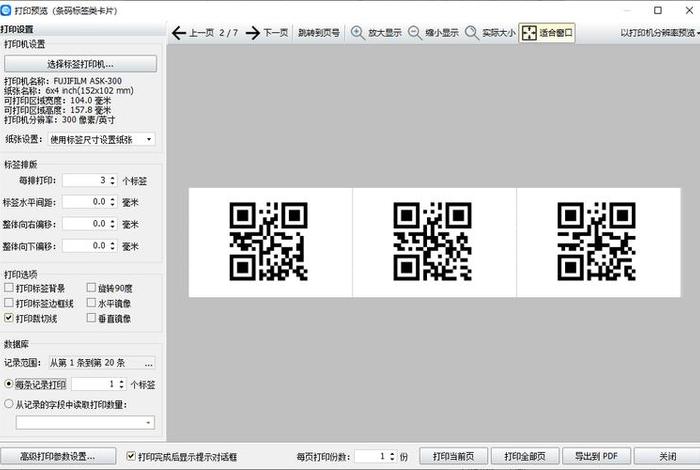Click the 选择标签打印机... button
700x470 pixels.
pos(80,64)
